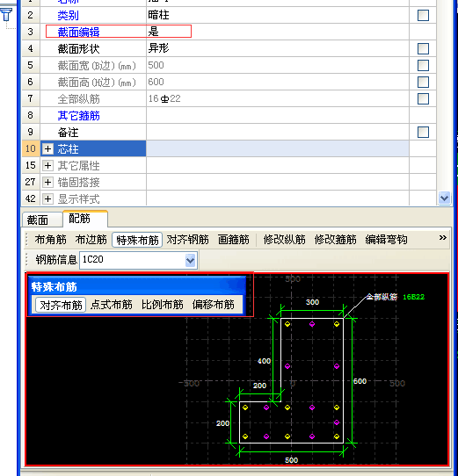Click the 备注 value cell
This screenshot has height=476, width=458.
click(278, 132)
